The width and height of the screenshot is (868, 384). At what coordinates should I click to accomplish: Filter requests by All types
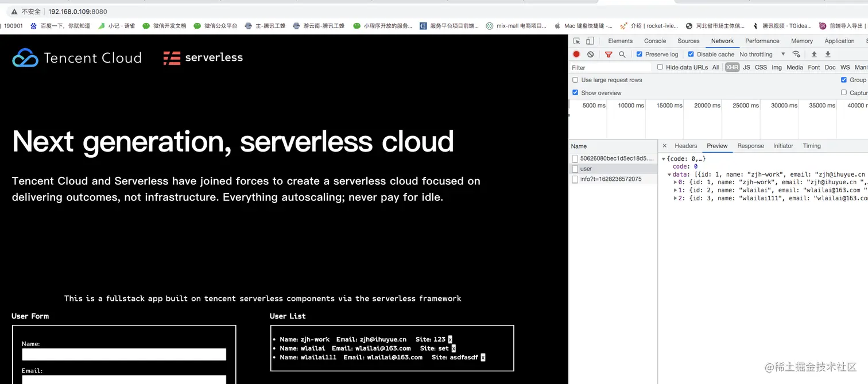pos(715,67)
